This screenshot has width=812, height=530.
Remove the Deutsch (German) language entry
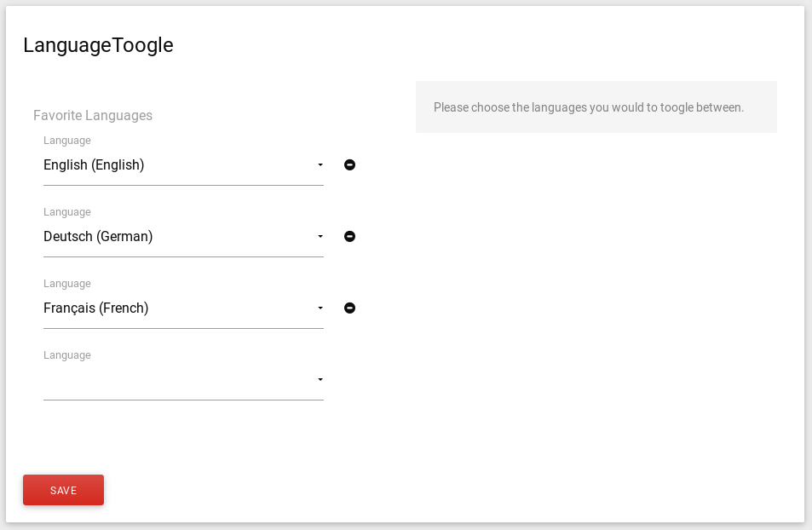pos(349,236)
